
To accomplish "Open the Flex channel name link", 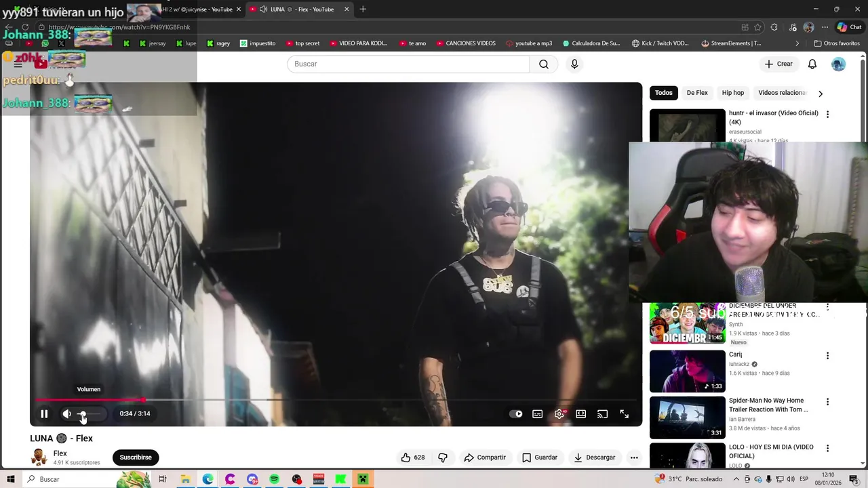I will [x=60, y=453].
